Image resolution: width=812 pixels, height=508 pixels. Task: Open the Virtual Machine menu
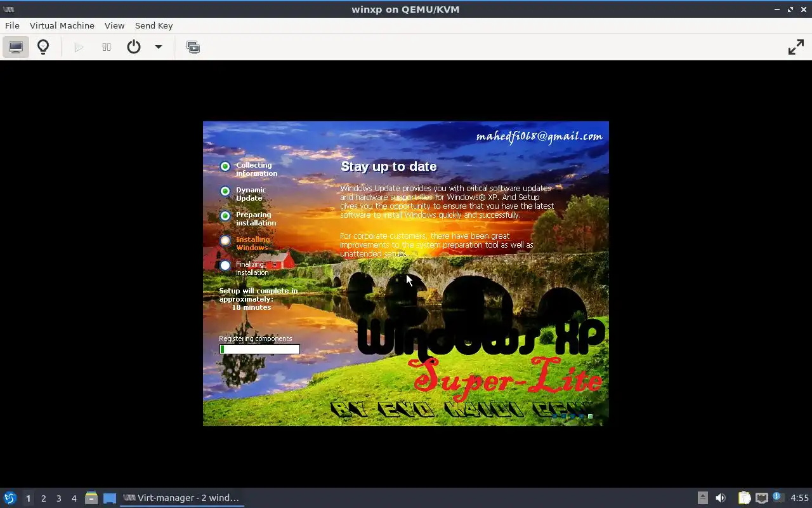[62, 25]
